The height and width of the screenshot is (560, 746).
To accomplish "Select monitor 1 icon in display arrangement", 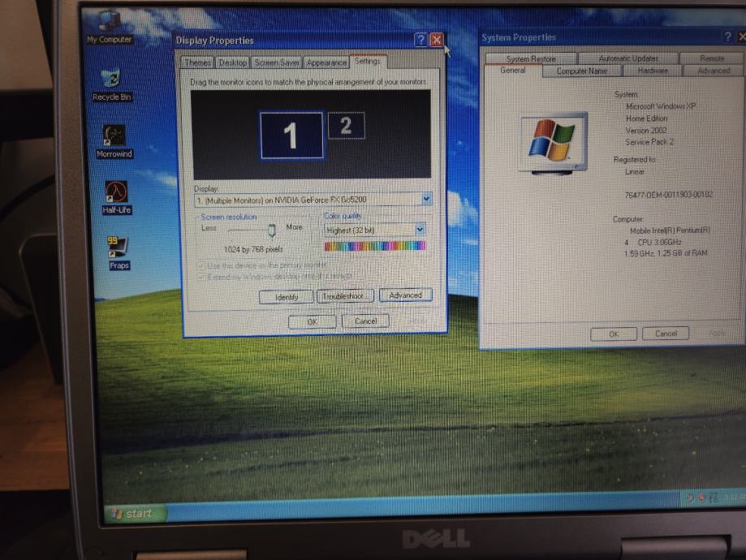I will pos(291,135).
